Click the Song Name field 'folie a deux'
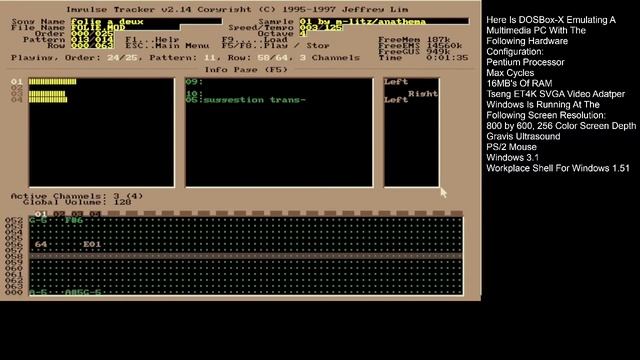This screenshot has width=640, height=360. [147, 21]
